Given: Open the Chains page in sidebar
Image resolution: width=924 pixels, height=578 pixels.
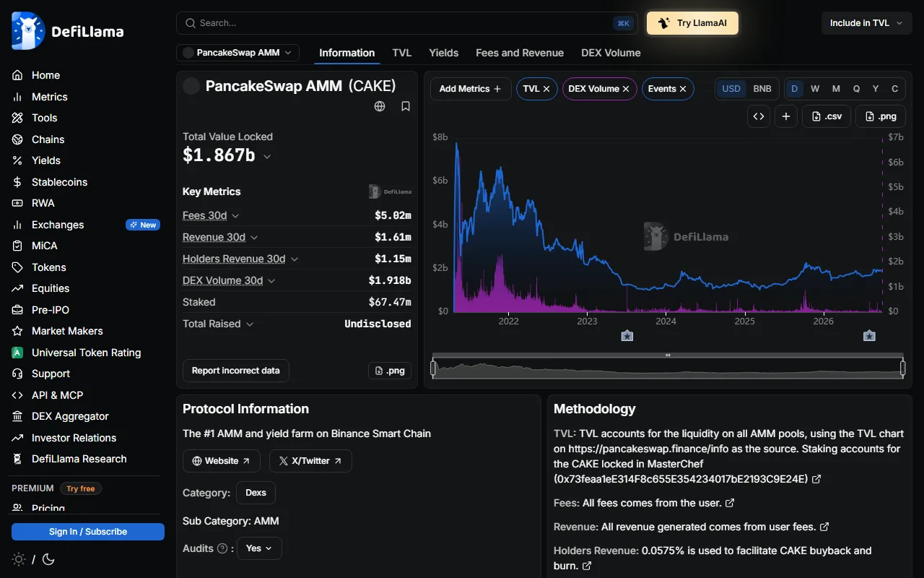Looking at the screenshot, I should [86, 139].
